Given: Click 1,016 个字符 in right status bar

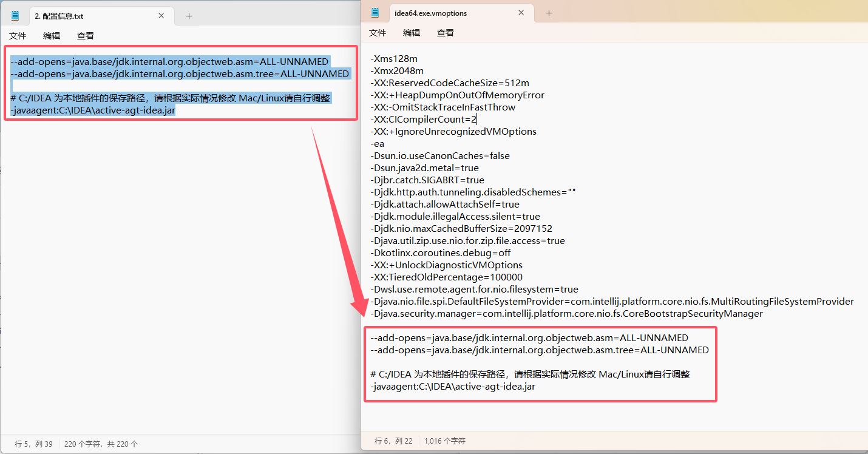Looking at the screenshot, I should tap(445, 441).
